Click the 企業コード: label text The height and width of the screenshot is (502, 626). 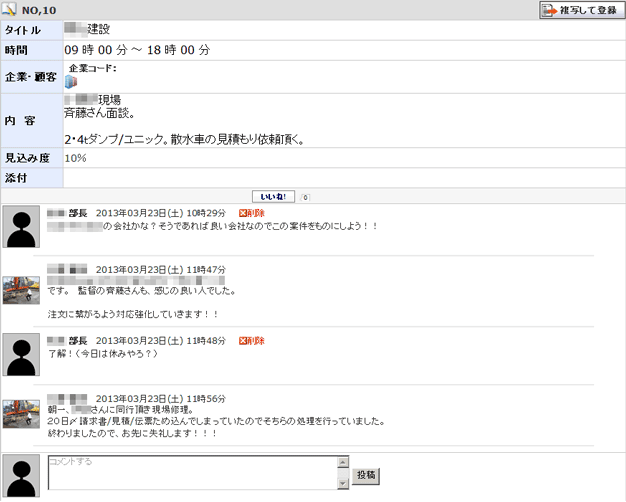point(93,68)
